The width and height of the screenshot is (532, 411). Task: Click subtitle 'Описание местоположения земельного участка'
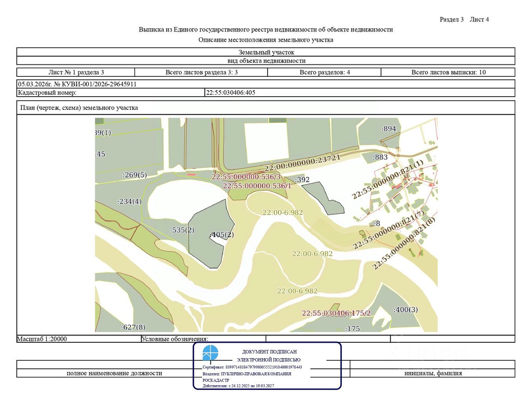point(266,40)
